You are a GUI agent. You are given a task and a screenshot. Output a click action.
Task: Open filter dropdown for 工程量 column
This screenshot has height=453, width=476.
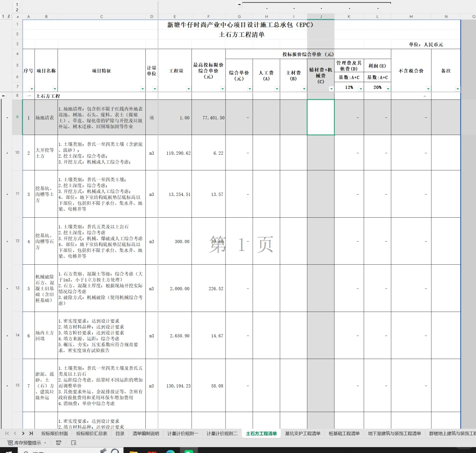click(189, 89)
